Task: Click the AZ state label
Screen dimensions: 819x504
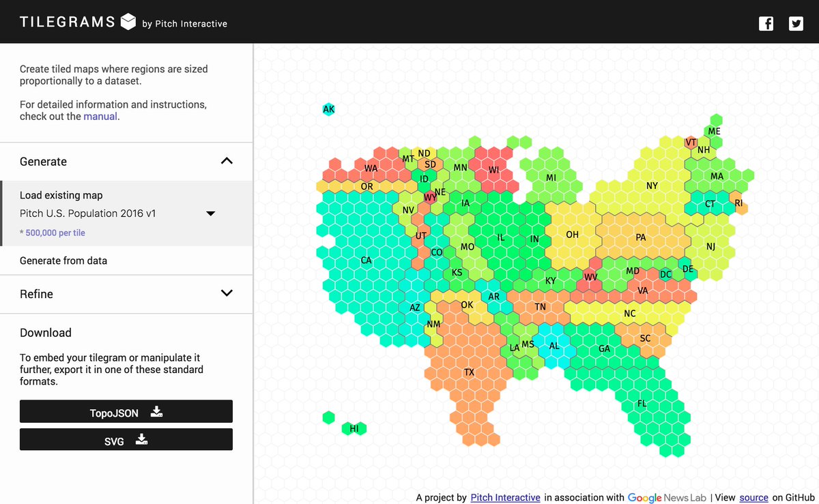Action: pyautogui.click(x=415, y=308)
